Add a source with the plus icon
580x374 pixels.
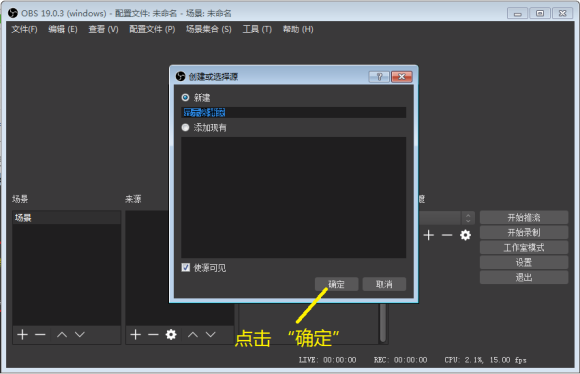(x=136, y=334)
